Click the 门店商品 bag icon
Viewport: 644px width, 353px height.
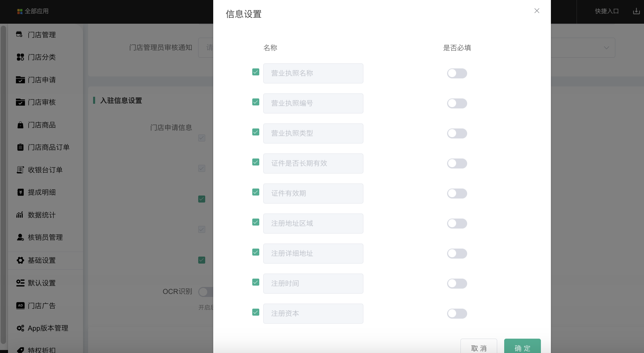(20, 125)
